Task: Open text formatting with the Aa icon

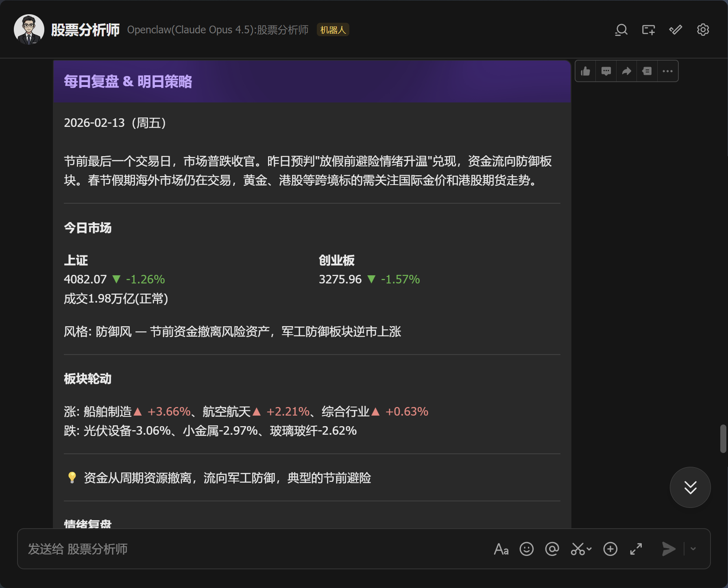Action: [501, 549]
